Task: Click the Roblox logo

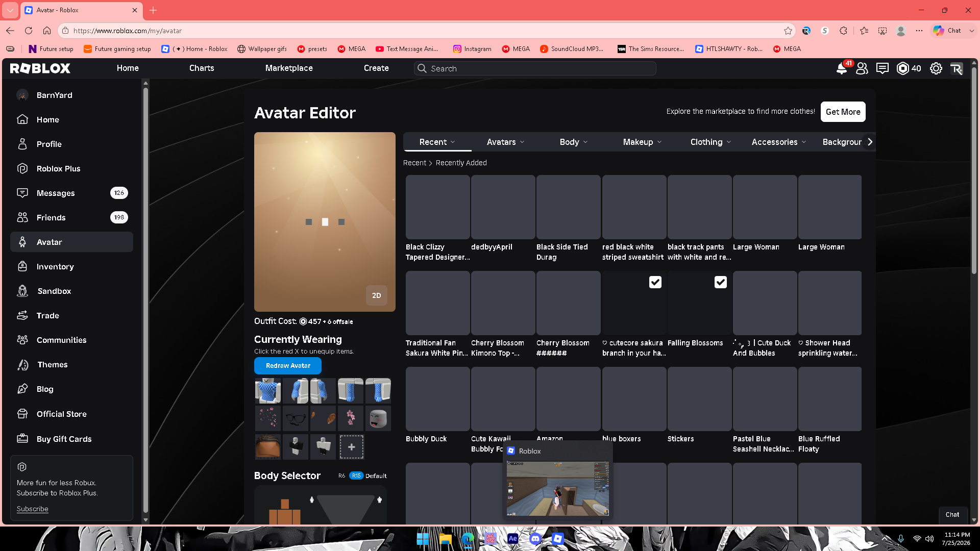Action: coord(40,68)
